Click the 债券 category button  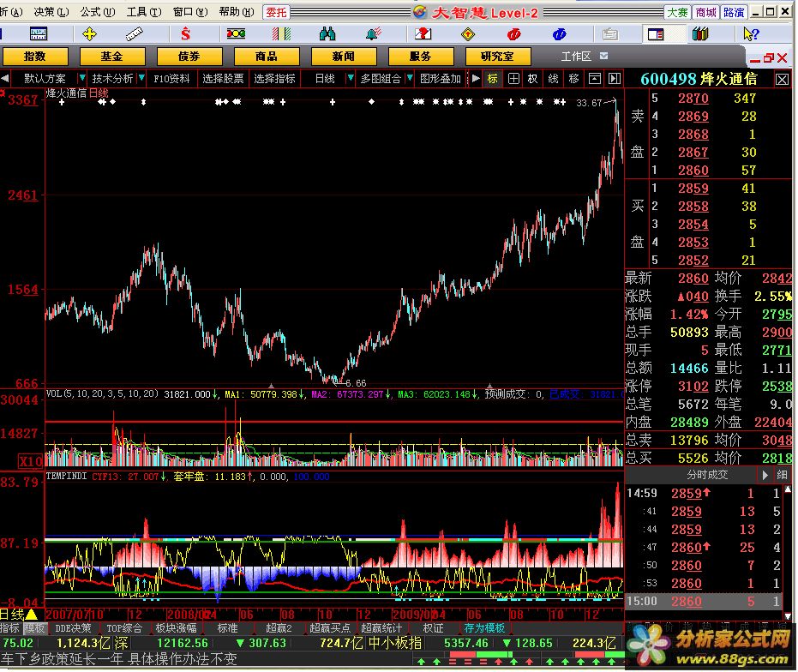(189, 56)
